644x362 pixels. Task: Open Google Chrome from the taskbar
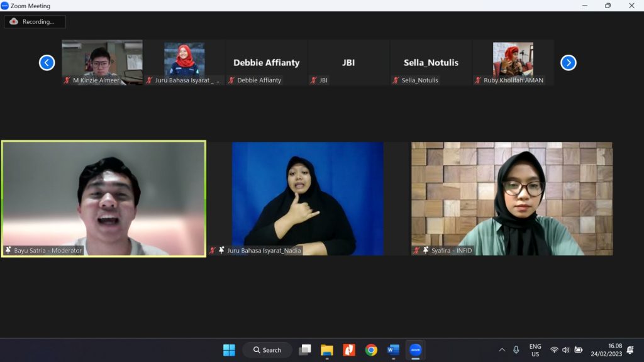click(371, 350)
